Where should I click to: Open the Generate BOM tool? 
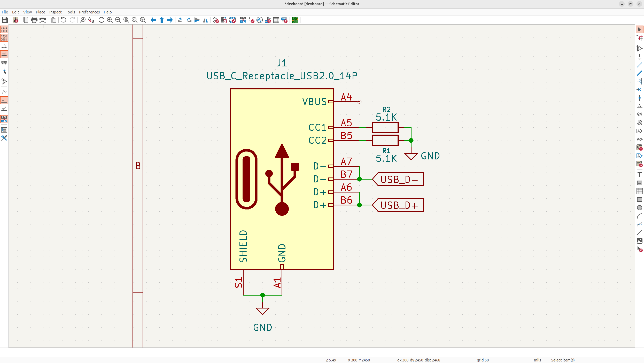pyautogui.click(x=284, y=20)
